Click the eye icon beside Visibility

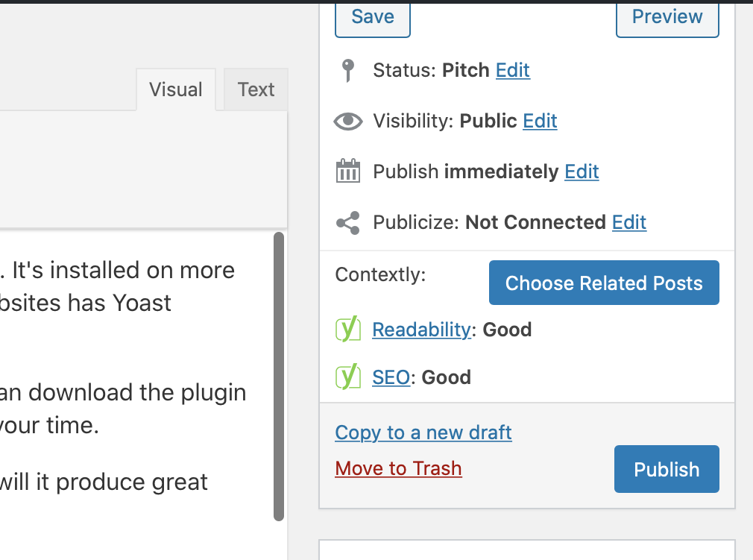347,120
